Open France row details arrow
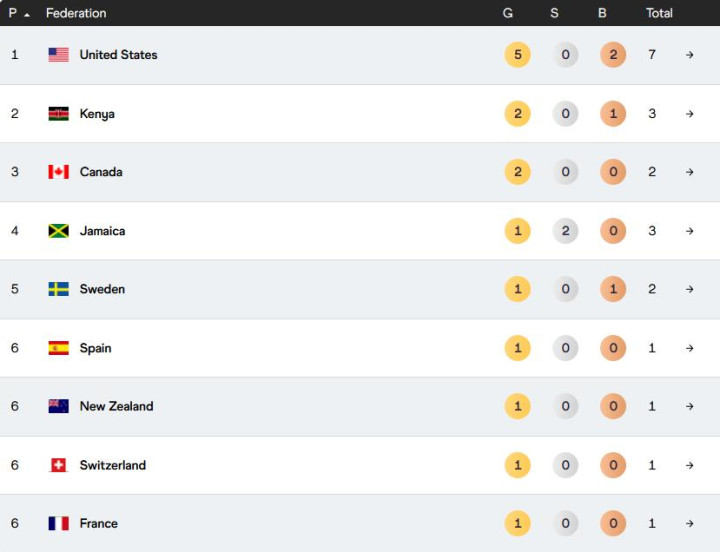720x552 pixels. (689, 523)
